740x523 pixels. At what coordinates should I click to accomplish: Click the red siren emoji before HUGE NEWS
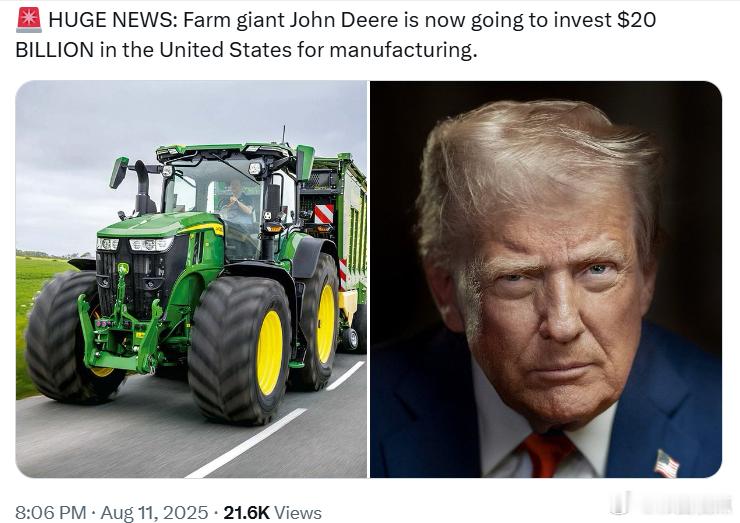point(29,20)
